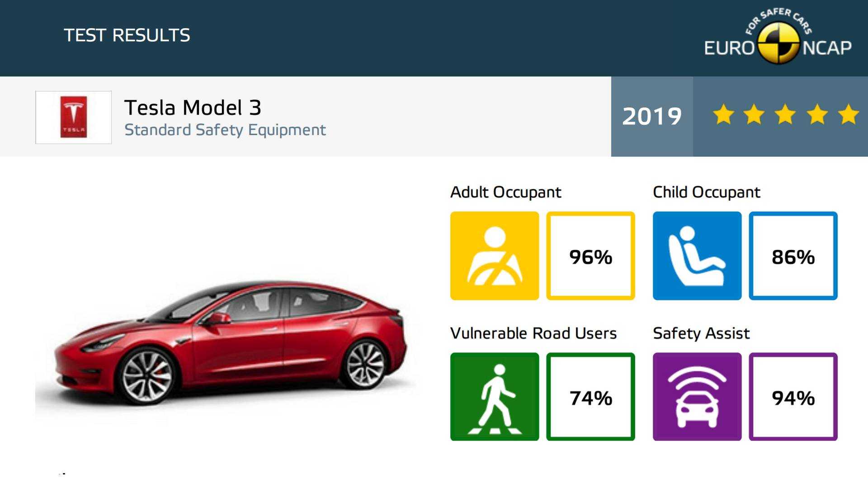Click the green pedestrian crossing icon
Viewport: 868px width, 488px height.
(x=495, y=397)
